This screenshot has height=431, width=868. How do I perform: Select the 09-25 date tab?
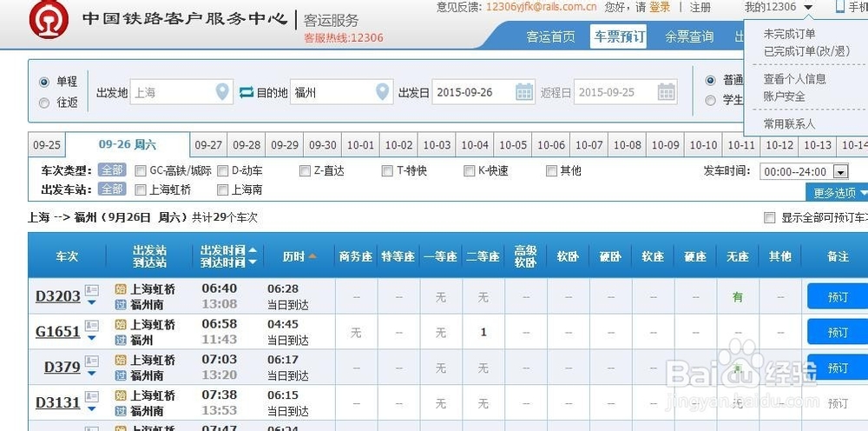47,145
